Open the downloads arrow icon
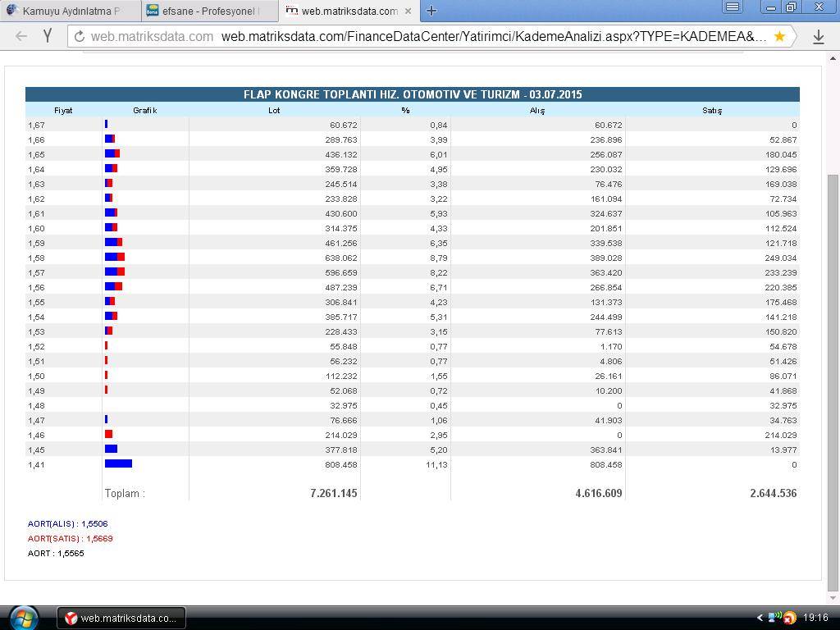The image size is (840, 630). [x=818, y=37]
